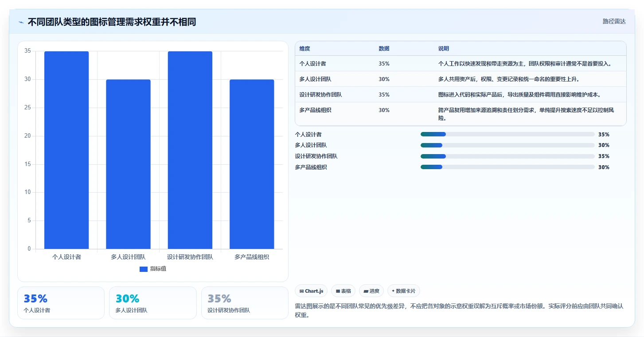Open the 35% 个人设计者 data card
The height and width of the screenshot is (337, 644).
pyautogui.click(x=61, y=303)
